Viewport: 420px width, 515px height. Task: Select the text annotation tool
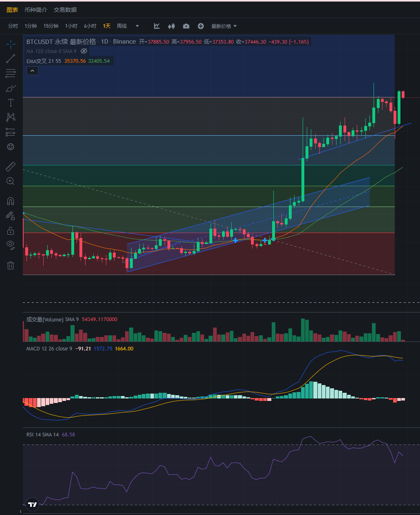click(11, 103)
